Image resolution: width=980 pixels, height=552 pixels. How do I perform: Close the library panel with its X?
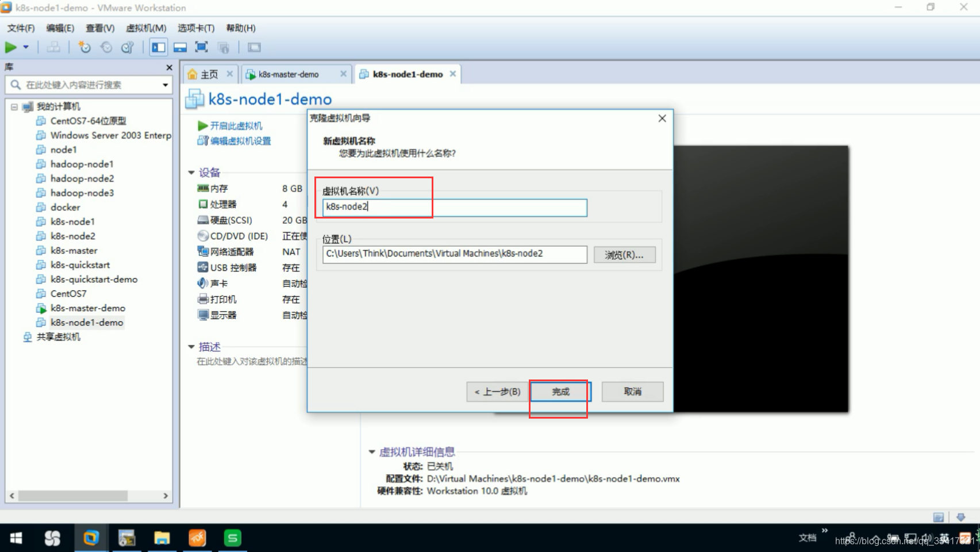169,67
